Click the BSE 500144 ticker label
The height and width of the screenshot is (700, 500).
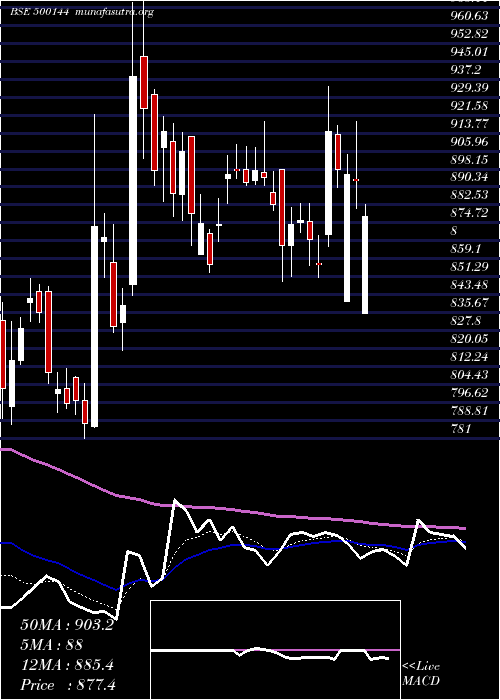tap(39, 12)
